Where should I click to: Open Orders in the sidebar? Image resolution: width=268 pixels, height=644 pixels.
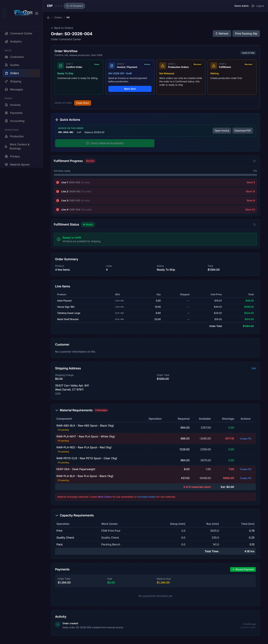21,73
